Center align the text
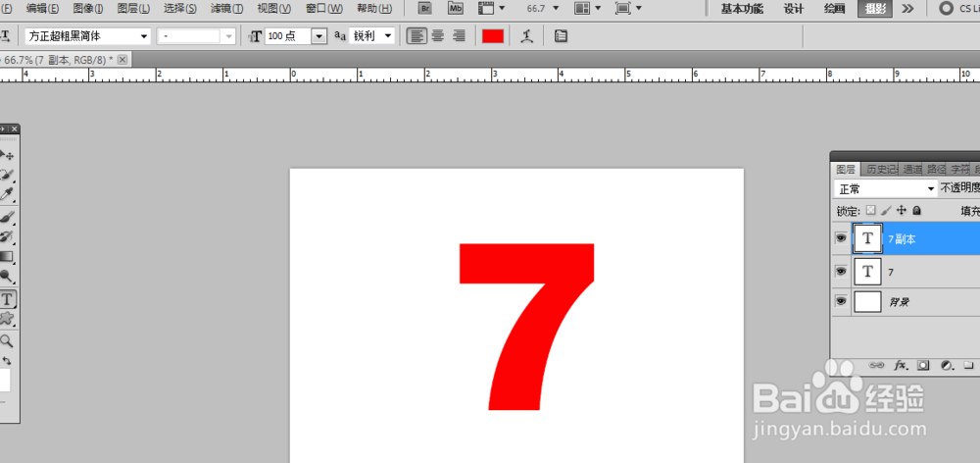This screenshot has height=463, width=980. click(x=437, y=36)
